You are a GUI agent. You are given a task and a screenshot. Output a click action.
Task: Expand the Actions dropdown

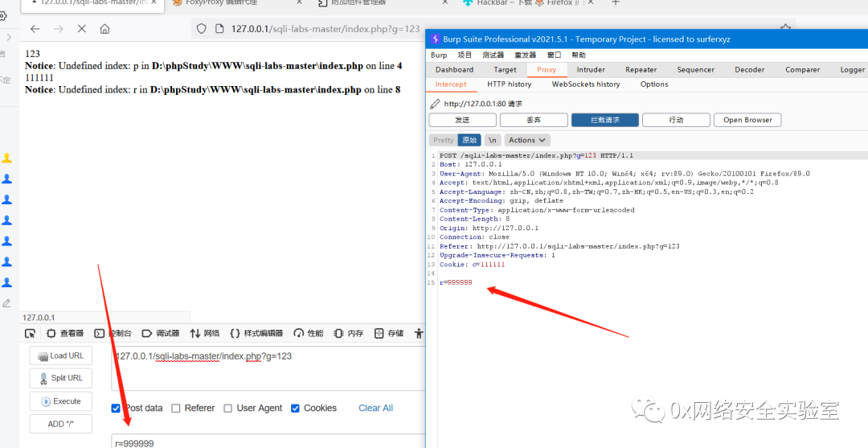[527, 140]
